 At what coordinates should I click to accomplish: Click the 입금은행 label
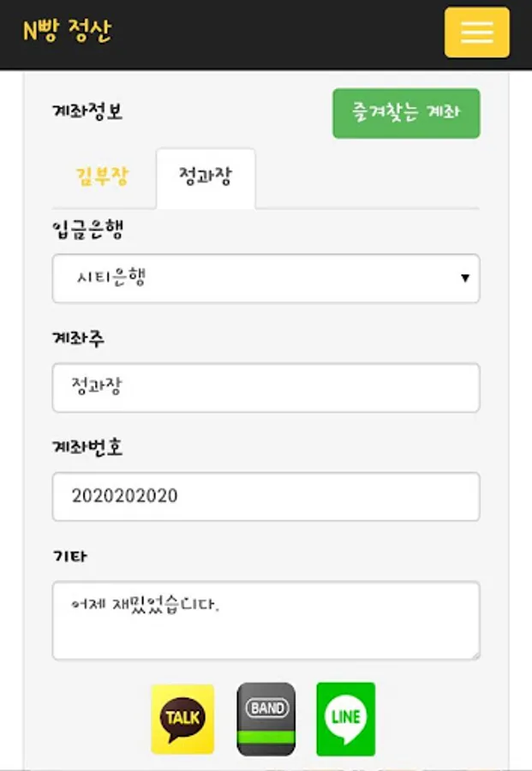point(88,230)
